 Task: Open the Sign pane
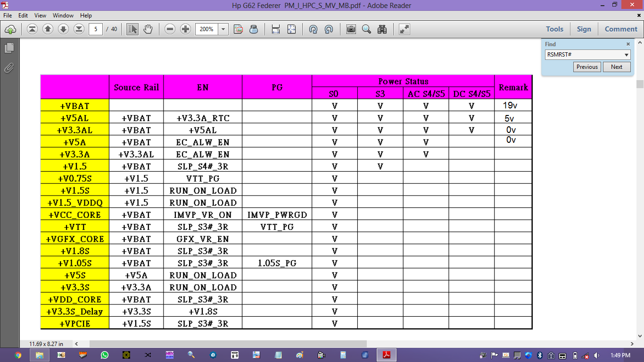[584, 29]
